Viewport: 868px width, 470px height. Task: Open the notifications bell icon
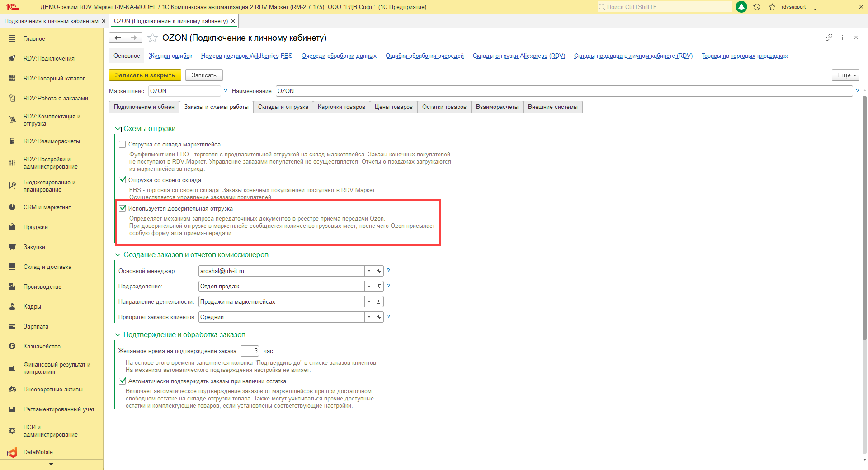click(x=741, y=7)
